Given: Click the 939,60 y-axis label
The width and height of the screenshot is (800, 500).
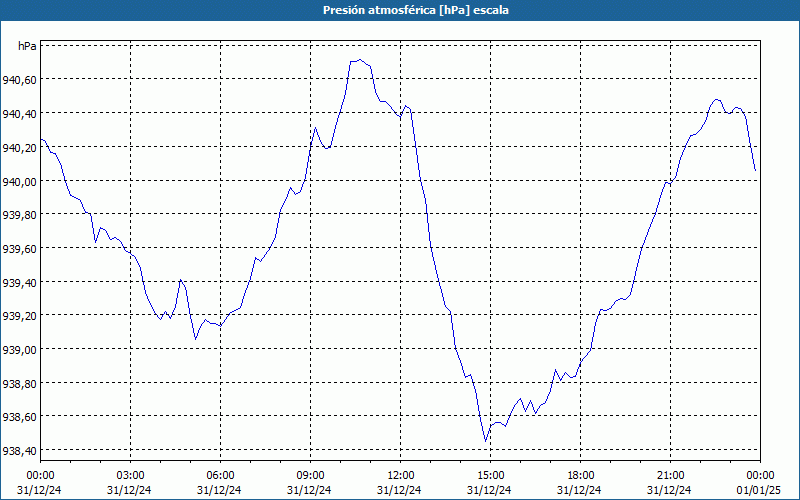Looking at the screenshot, I should (x=19, y=248).
